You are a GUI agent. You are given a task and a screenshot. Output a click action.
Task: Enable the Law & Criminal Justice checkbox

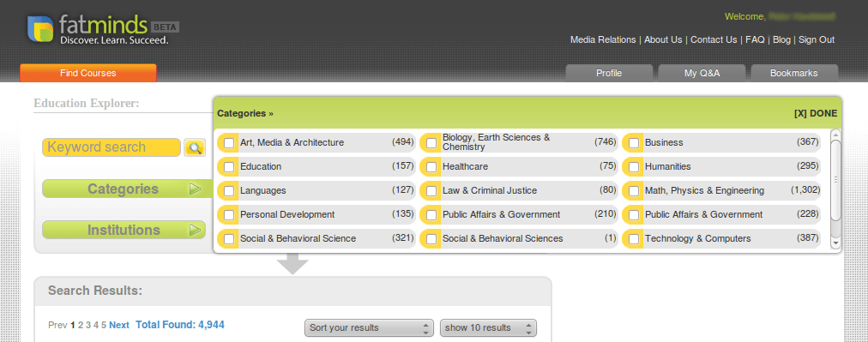point(431,191)
